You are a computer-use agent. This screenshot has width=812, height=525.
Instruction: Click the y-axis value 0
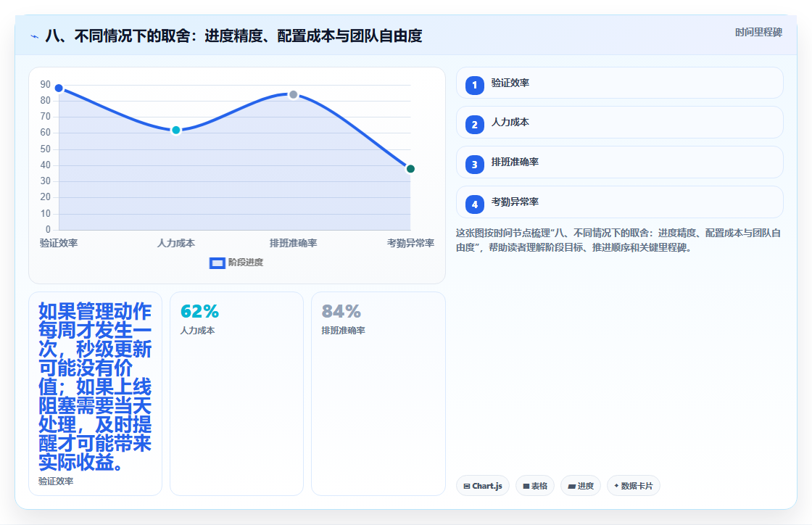tap(48, 229)
